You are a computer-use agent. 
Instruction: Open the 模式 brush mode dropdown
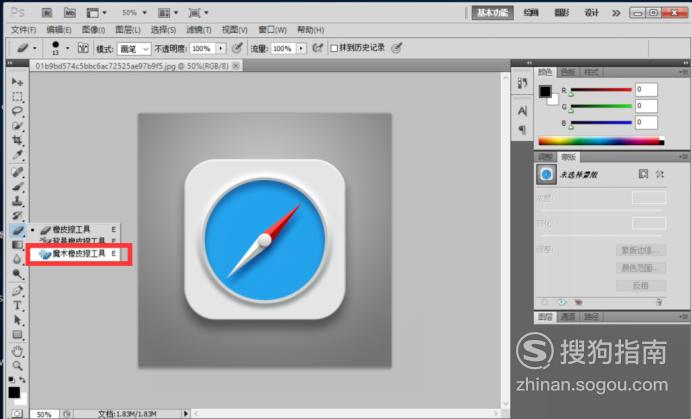point(135,49)
